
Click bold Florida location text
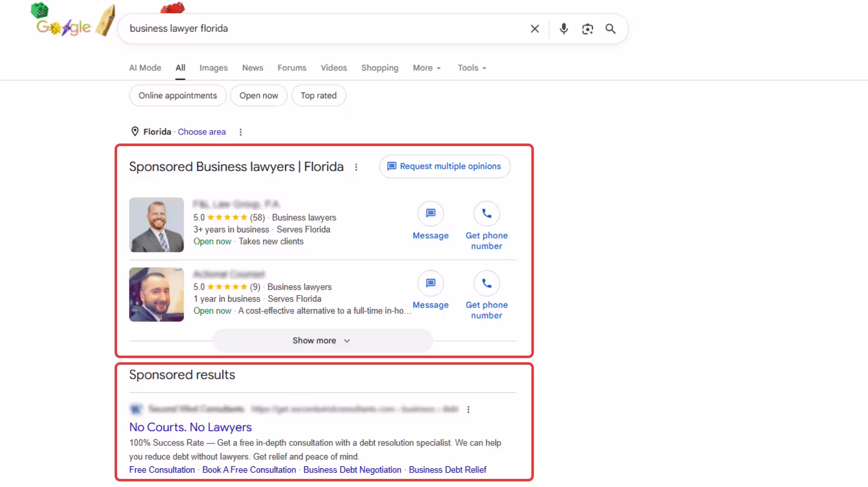point(157,132)
